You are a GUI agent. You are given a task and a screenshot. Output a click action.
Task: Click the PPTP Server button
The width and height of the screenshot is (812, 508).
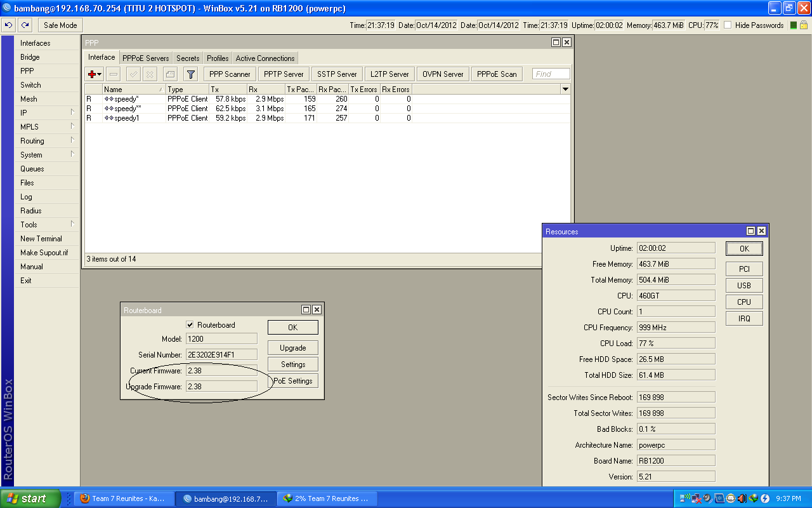(x=284, y=74)
